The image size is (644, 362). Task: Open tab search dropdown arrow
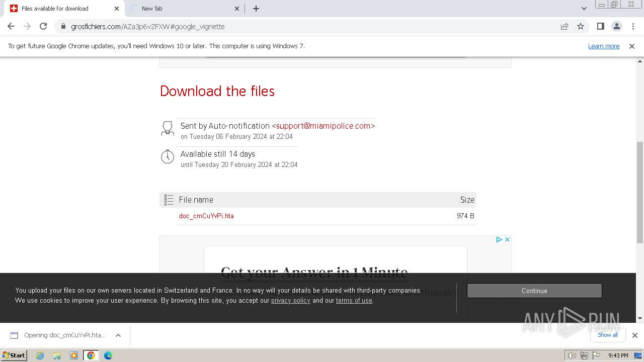584,9
